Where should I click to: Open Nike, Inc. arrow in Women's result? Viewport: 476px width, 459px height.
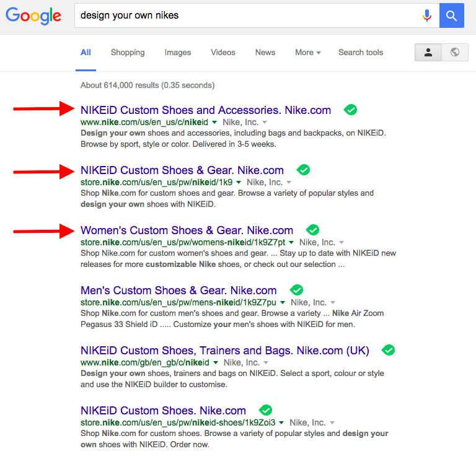(342, 242)
